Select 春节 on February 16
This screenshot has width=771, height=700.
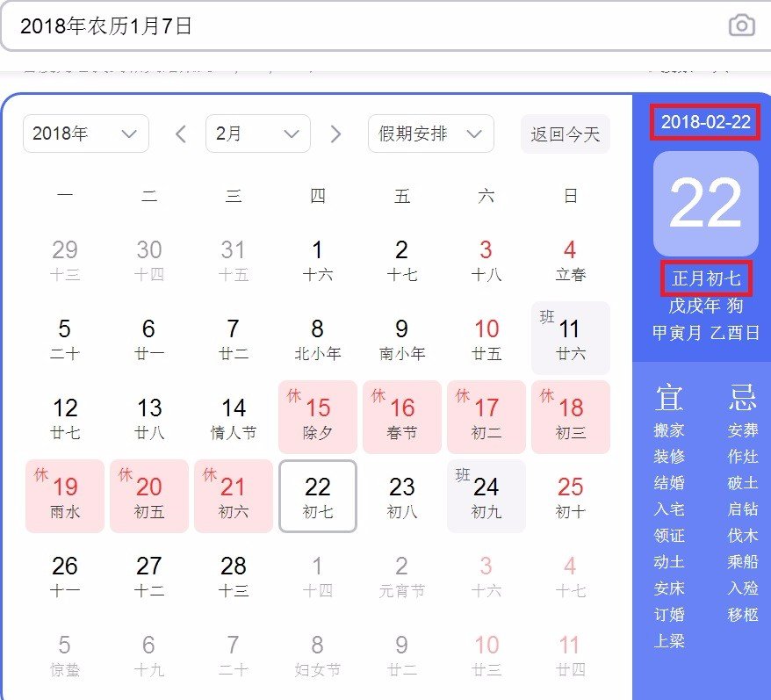[401, 417]
